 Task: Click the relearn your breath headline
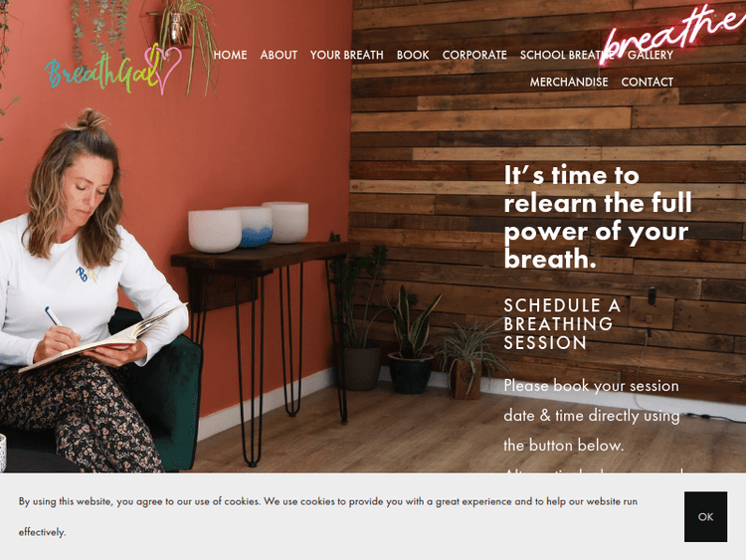coord(598,217)
